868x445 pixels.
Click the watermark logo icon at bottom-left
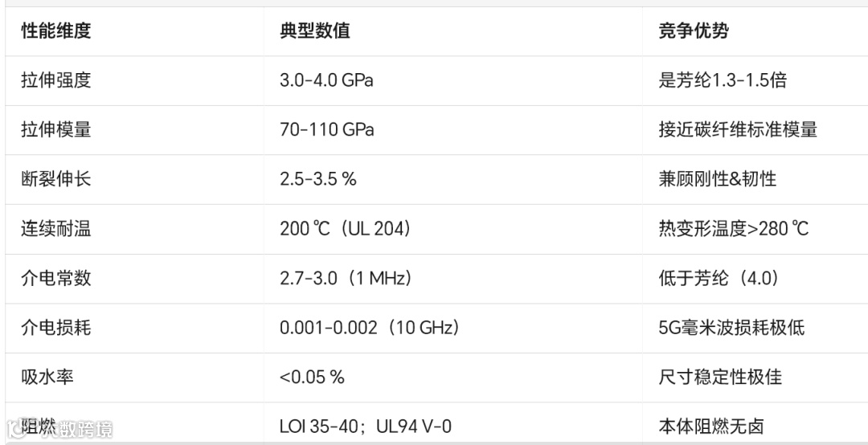pos(15,428)
